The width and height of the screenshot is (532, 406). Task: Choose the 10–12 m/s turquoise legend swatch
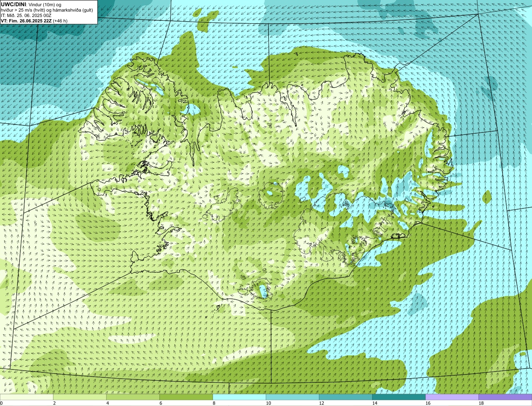[293, 397]
